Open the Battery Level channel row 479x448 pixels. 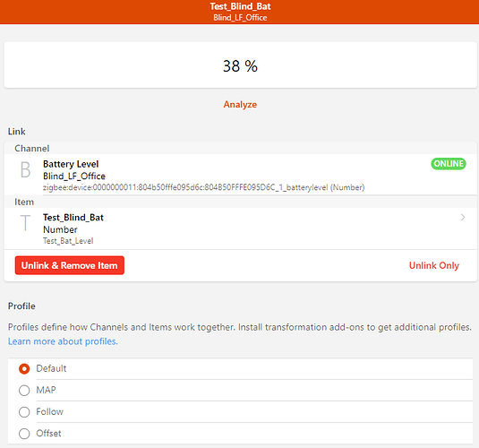[x=240, y=175]
